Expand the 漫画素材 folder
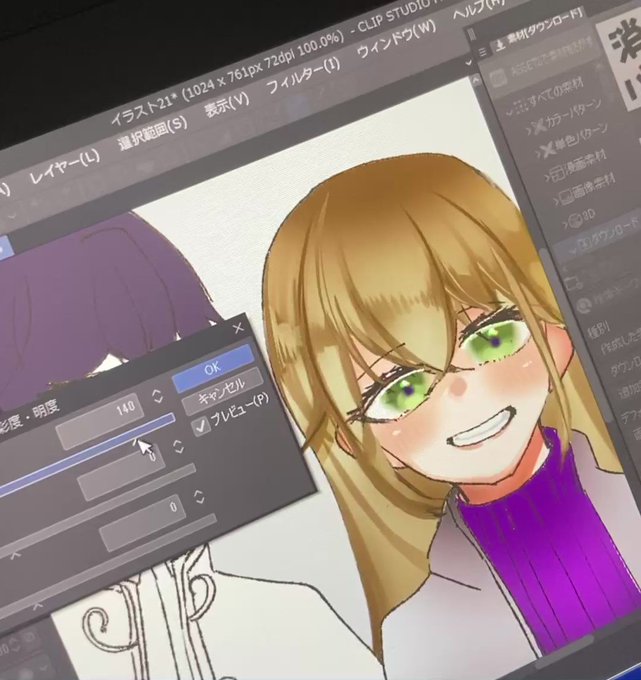 pos(548,178)
